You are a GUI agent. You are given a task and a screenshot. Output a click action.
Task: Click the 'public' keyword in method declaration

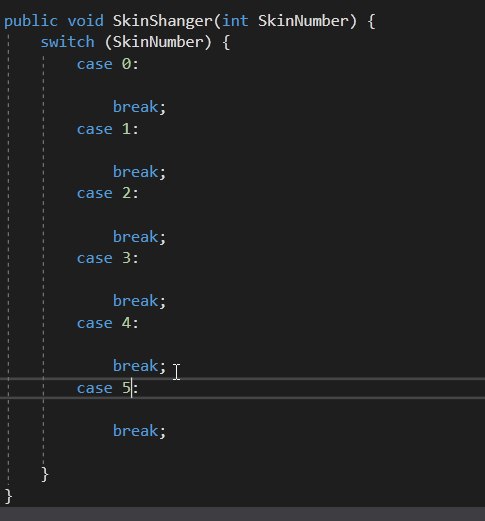pos(31,21)
